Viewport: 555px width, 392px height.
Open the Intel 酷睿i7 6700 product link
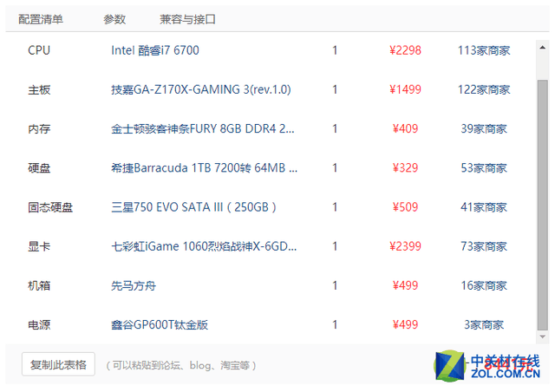tap(155, 50)
